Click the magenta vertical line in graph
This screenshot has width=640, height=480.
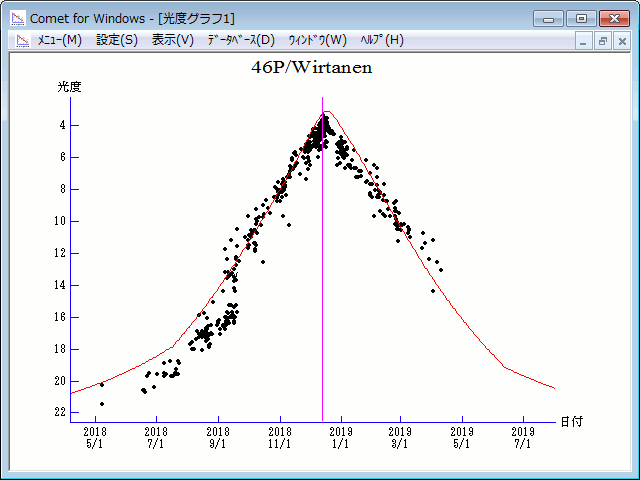pyautogui.click(x=322, y=300)
